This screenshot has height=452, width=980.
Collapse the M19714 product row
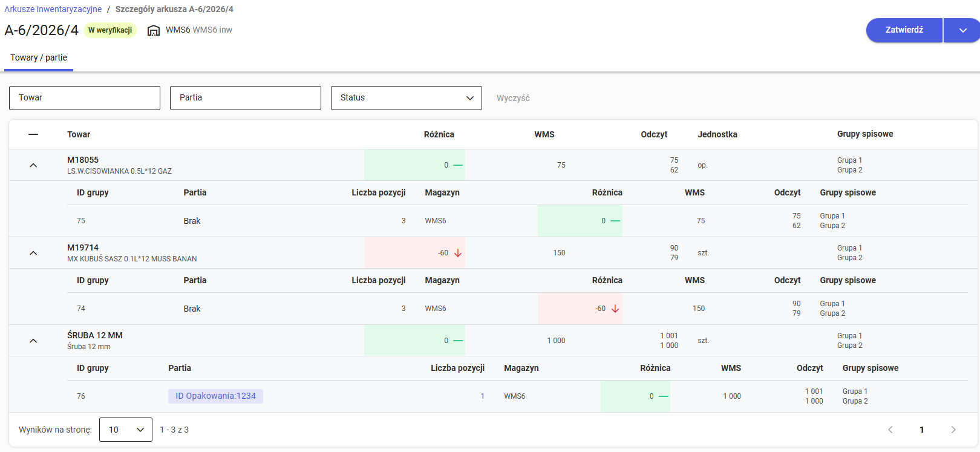tap(33, 253)
